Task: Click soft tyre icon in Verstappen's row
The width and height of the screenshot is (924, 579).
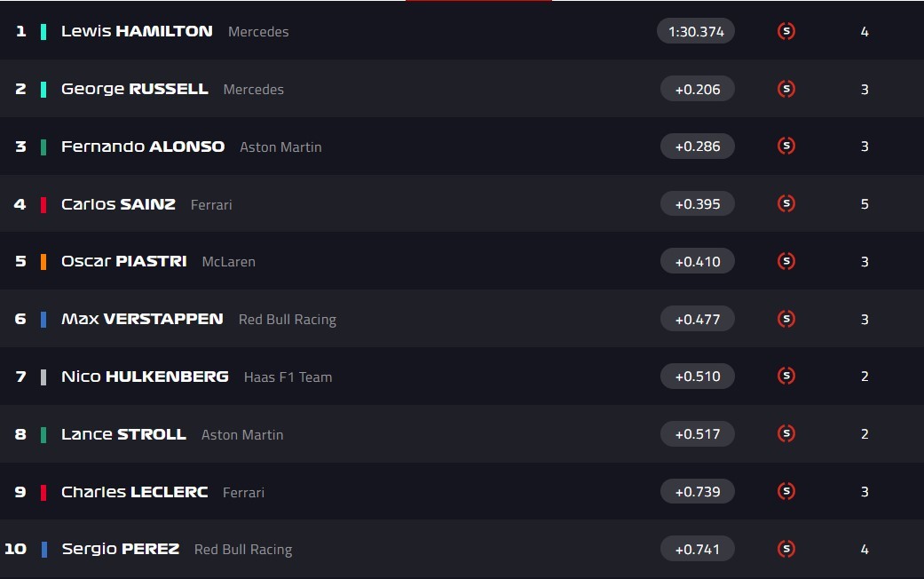Action: tap(786, 319)
